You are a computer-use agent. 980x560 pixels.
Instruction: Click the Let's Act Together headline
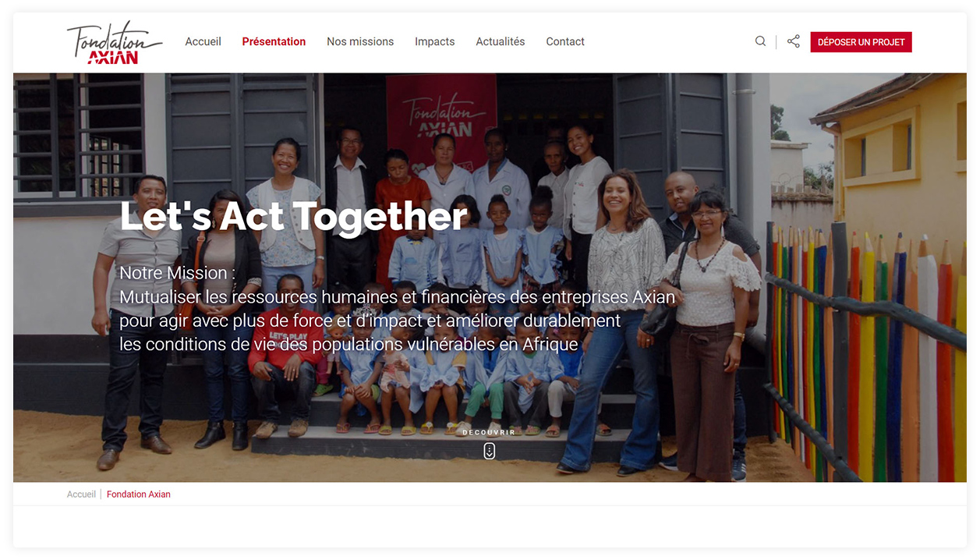point(293,217)
